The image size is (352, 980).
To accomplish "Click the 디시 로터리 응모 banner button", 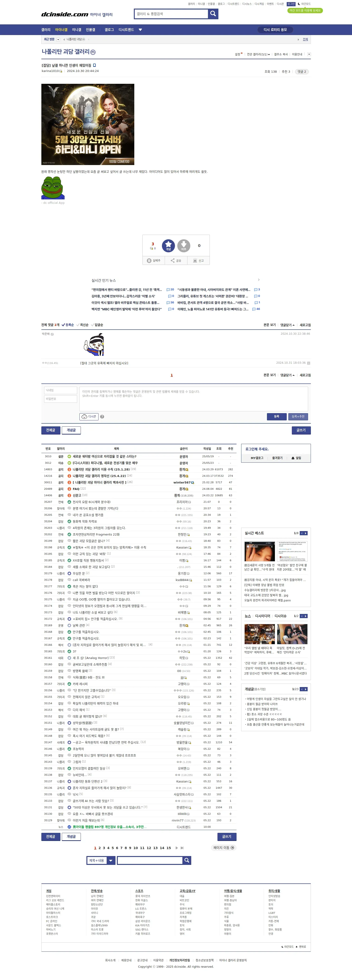I will point(275,30).
